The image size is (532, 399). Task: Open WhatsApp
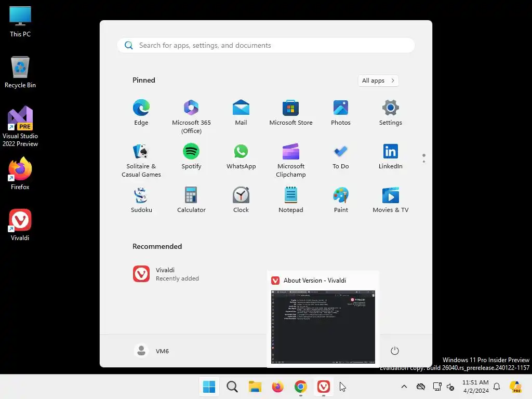241,156
